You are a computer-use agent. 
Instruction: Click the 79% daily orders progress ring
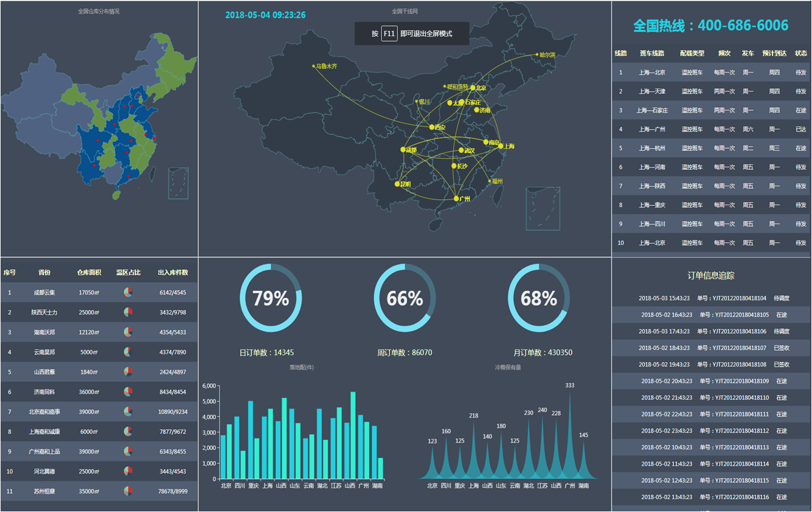pyautogui.click(x=271, y=298)
